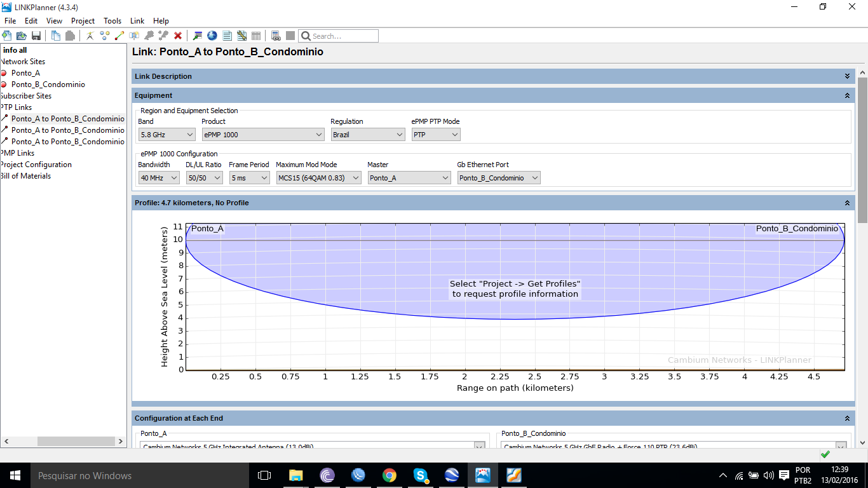The width and height of the screenshot is (868, 488).
Task: Click the New Project toolbar icon
Action: point(7,36)
